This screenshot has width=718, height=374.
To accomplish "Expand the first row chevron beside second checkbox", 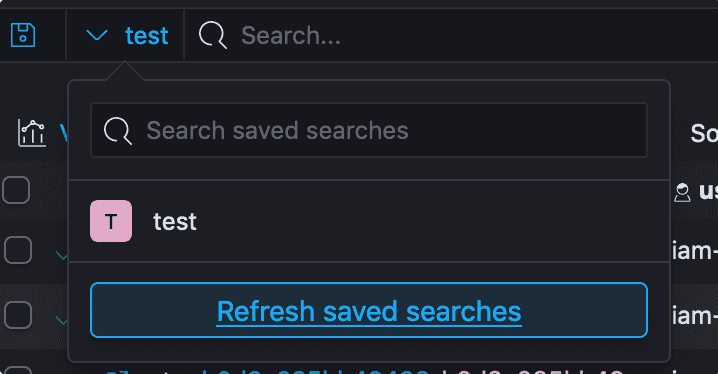I will (61, 255).
